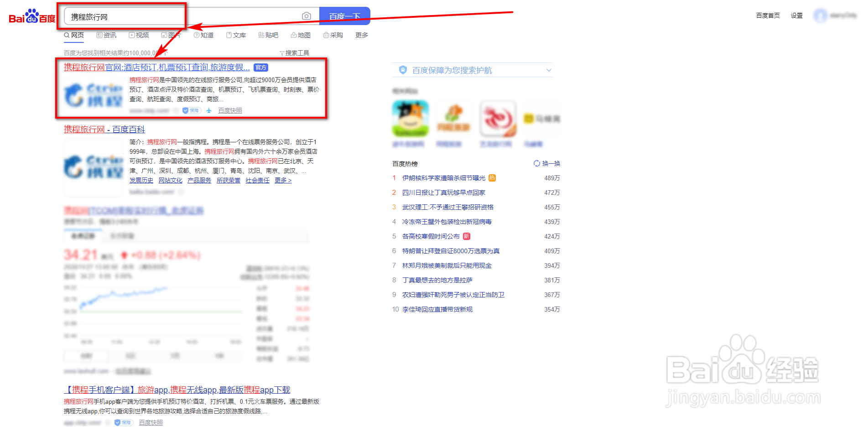Click the Baidu logo
This screenshot has height=427, width=868.
32,16
